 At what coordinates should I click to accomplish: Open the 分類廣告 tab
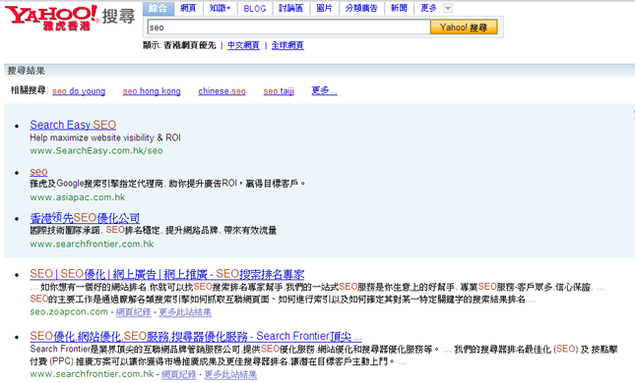[361, 8]
